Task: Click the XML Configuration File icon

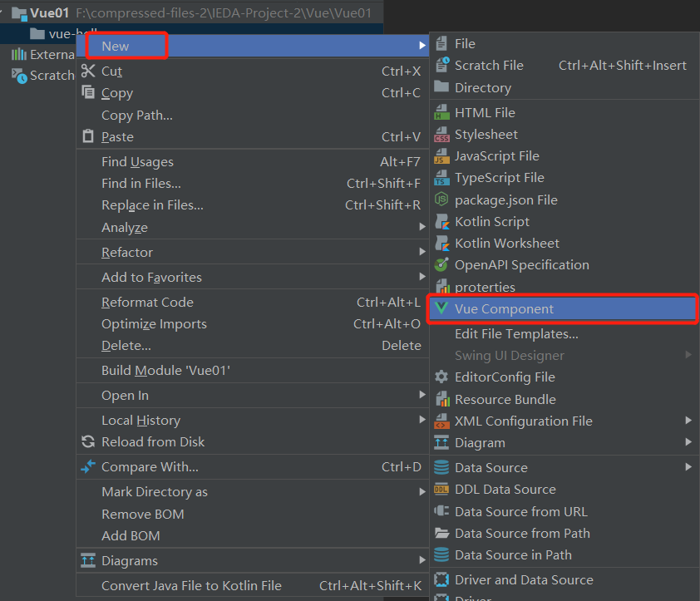Action: [442, 421]
